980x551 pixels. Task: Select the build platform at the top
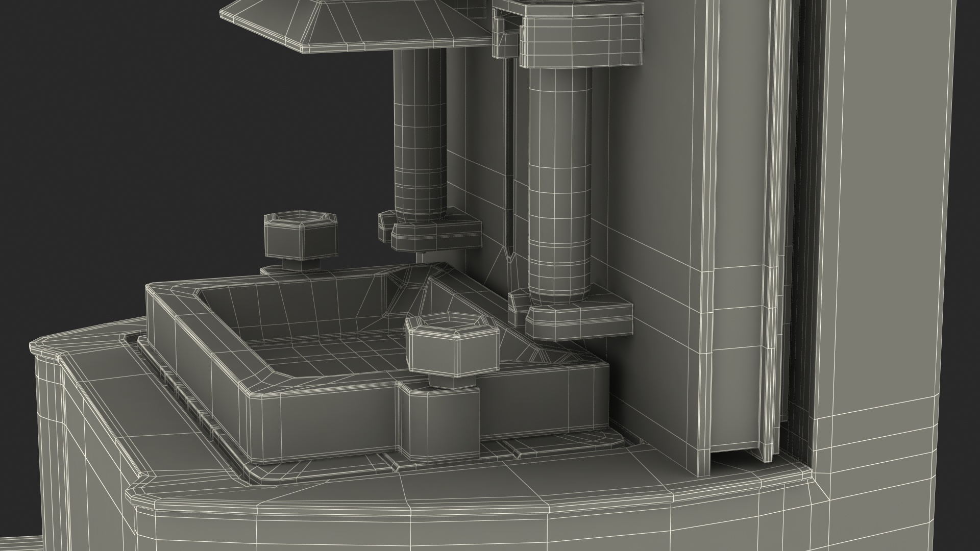coord(357,26)
